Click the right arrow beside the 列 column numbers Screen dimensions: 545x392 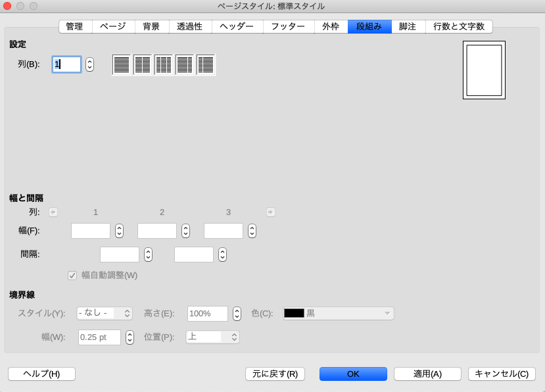[271, 212]
